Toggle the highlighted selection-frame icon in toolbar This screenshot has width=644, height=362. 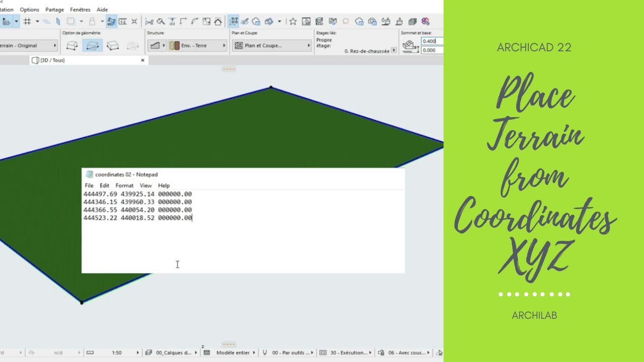click(234, 21)
